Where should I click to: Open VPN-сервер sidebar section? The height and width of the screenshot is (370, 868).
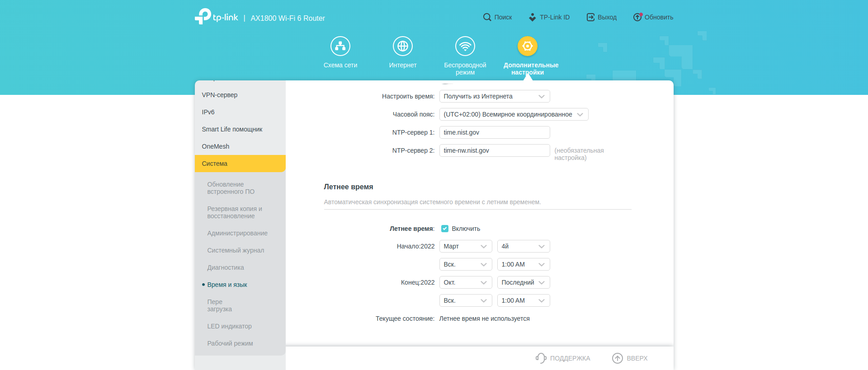(220, 95)
